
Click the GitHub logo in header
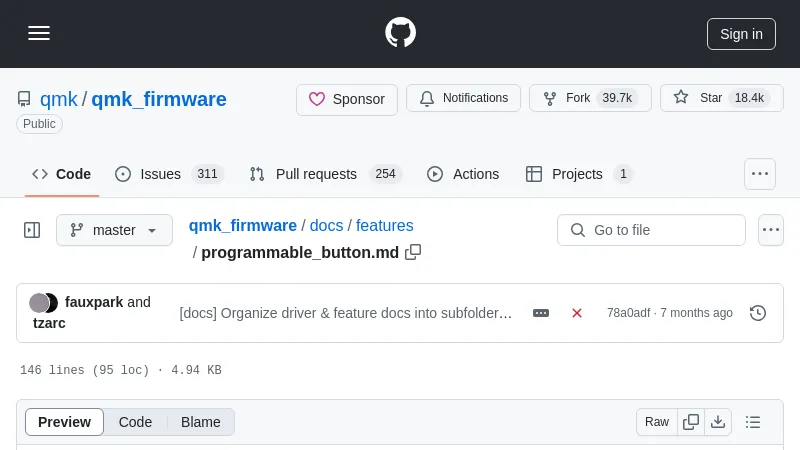[x=400, y=33]
